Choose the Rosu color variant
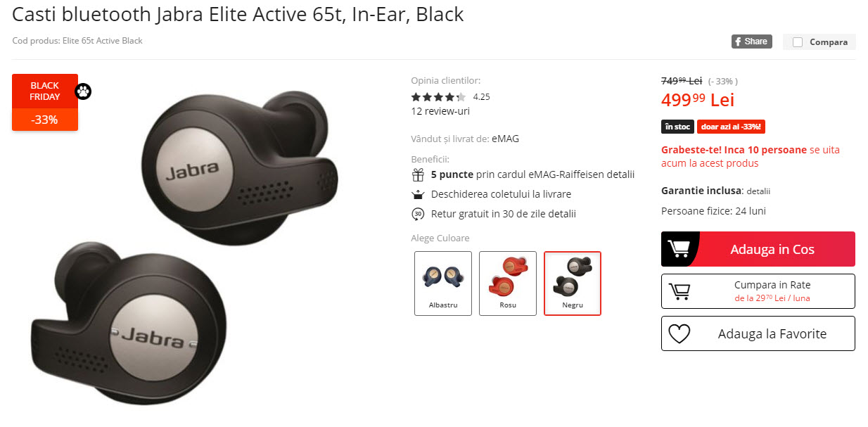 point(508,283)
